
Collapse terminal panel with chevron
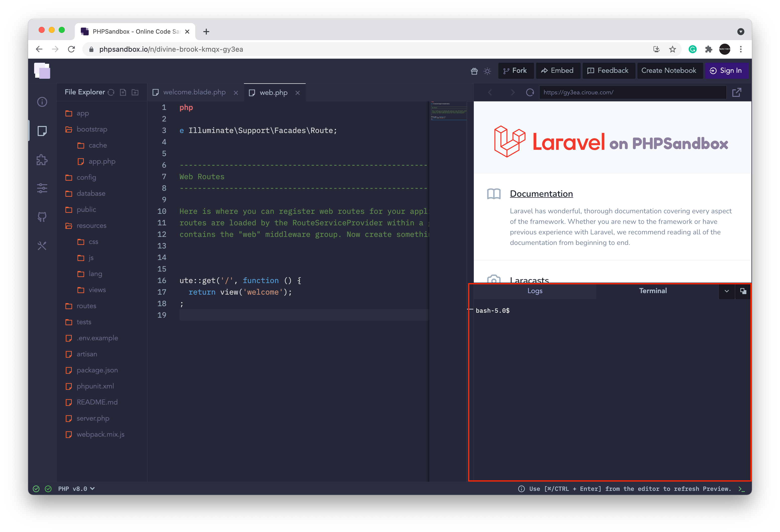pyautogui.click(x=727, y=291)
